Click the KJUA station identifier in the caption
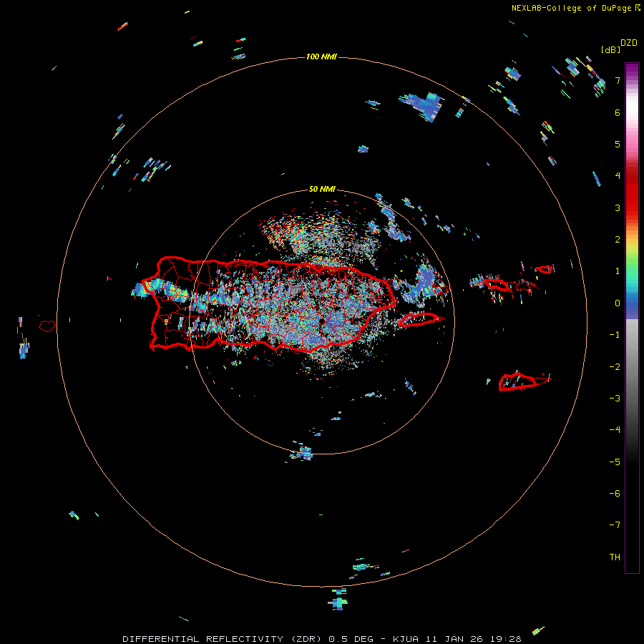644x644 pixels. pyautogui.click(x=406, y=639)
